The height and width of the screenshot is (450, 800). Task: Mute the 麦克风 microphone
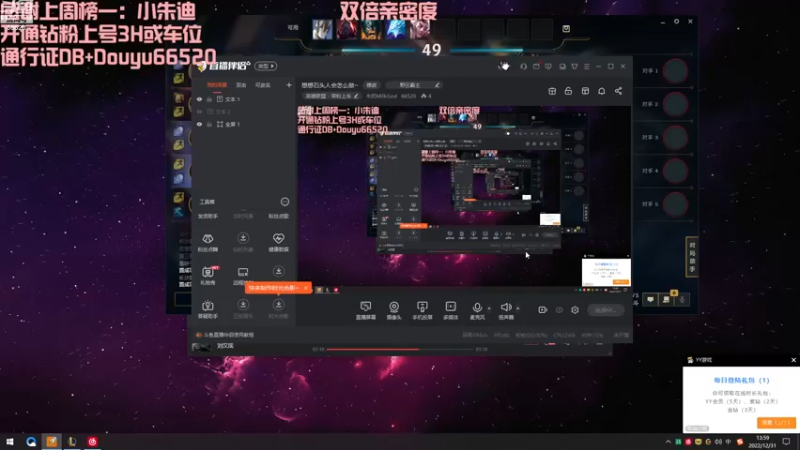click(477, 310)
